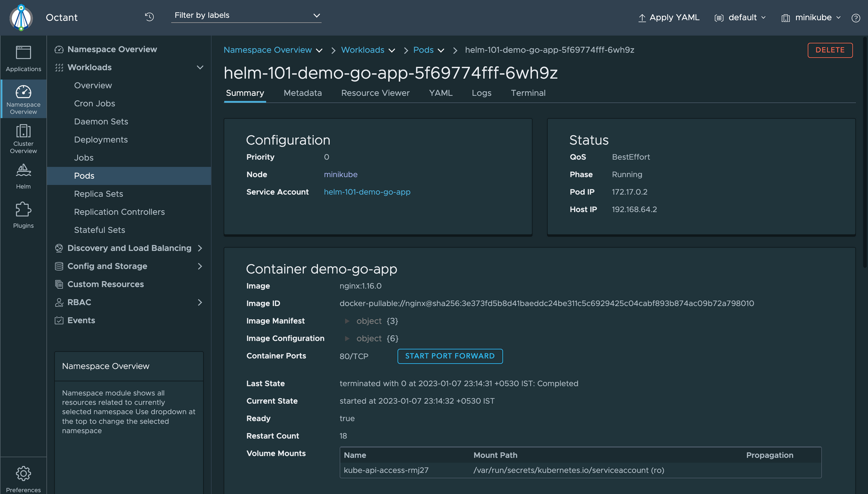Viewport: 868px width, 494px height.
Task: Click the nginx:1.16.0 image value
Action: (x=360, y=286)
